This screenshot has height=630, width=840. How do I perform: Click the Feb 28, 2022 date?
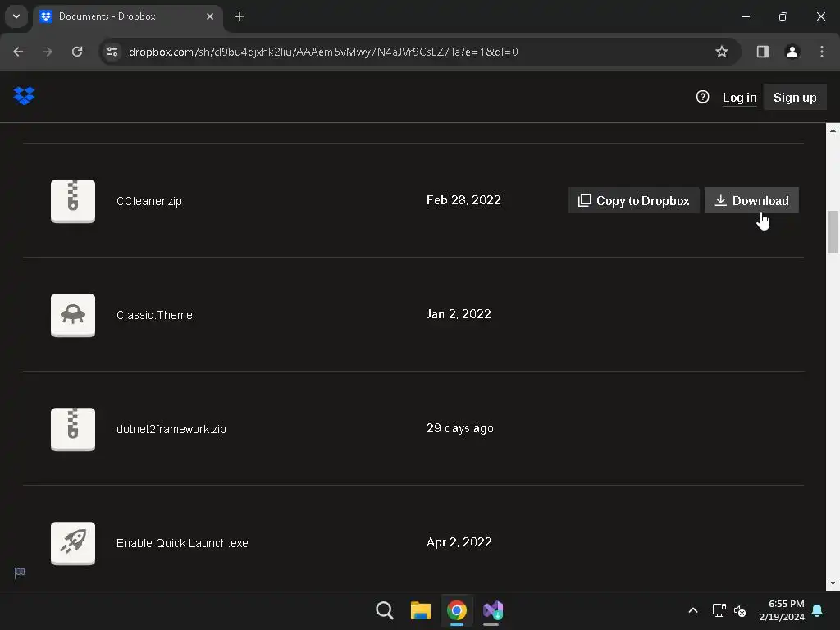click(463, 200)
